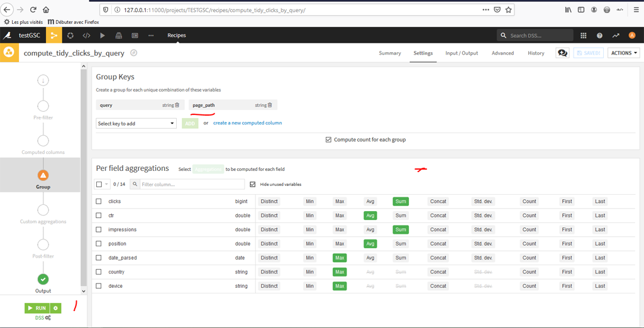Enable Count aggregation for impressions
644x328 pixels.
click(529, 229)
